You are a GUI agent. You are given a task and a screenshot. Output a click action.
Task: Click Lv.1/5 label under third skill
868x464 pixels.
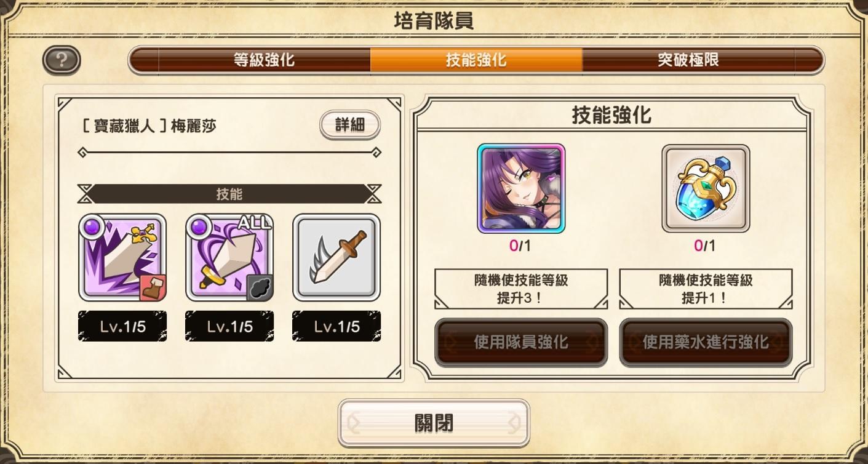336,327
